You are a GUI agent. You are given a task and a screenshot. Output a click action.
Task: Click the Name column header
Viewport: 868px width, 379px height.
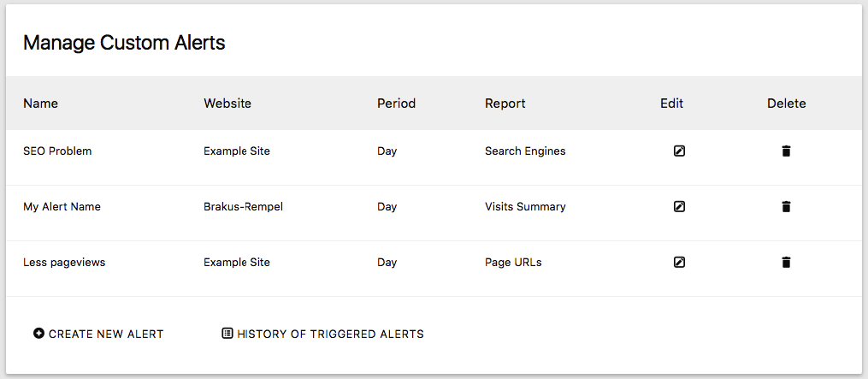(x=40, y=104)
